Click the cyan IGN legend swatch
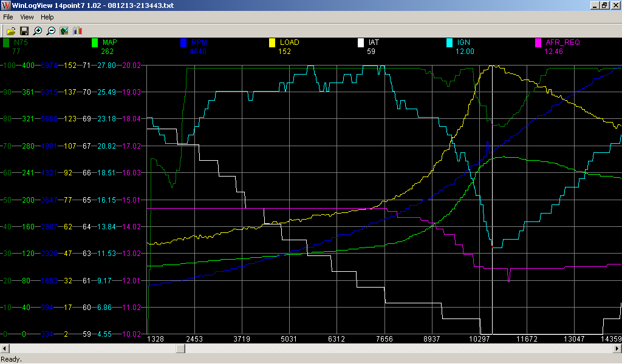The image size is (622, 364). pos(449,43)
